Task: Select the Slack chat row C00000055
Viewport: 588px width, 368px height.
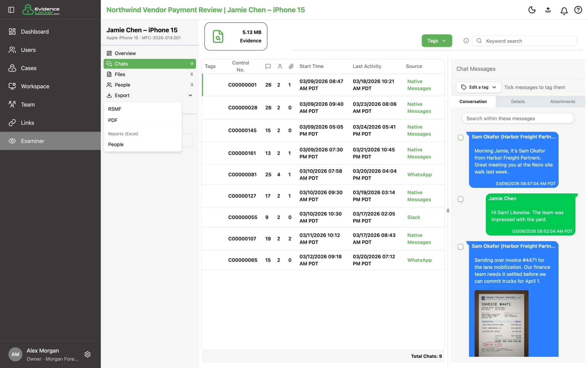Action: (323, 217)
